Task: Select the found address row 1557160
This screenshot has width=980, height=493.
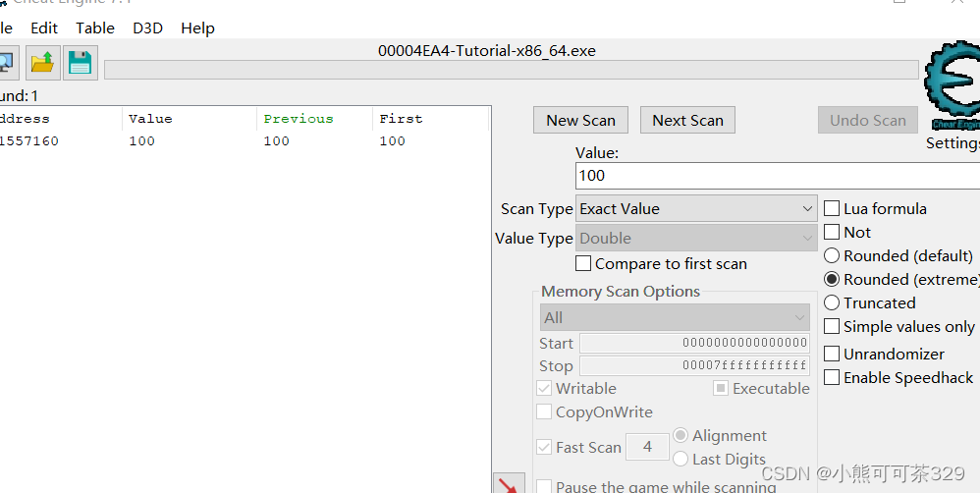Action: pos(244,141)
